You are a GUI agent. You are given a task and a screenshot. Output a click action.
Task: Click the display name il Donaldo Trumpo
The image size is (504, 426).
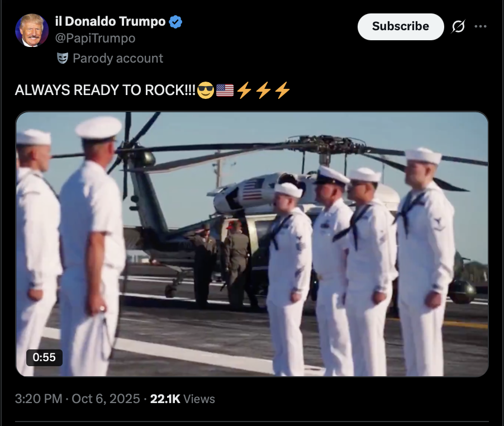pos(110,22)
